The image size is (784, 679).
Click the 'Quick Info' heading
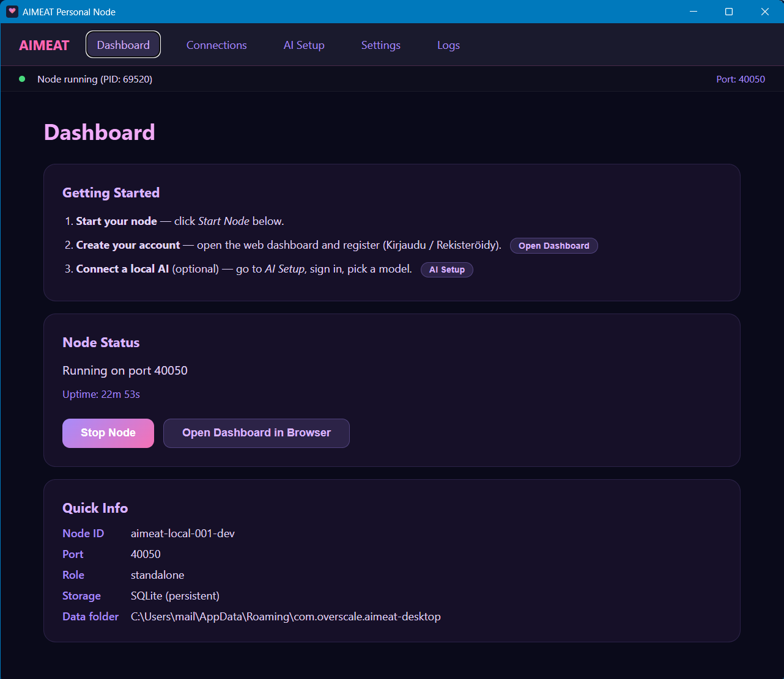point(95,508)
